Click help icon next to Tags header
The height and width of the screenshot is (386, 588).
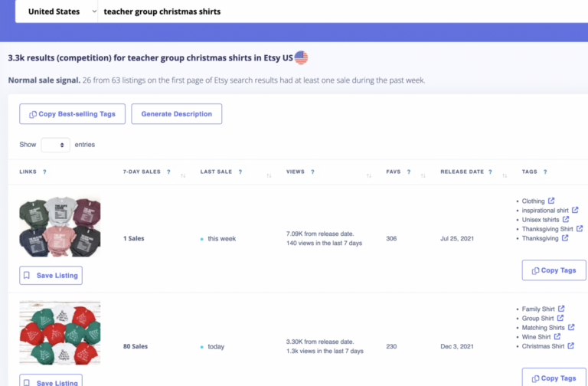click(x=545, y=172)
